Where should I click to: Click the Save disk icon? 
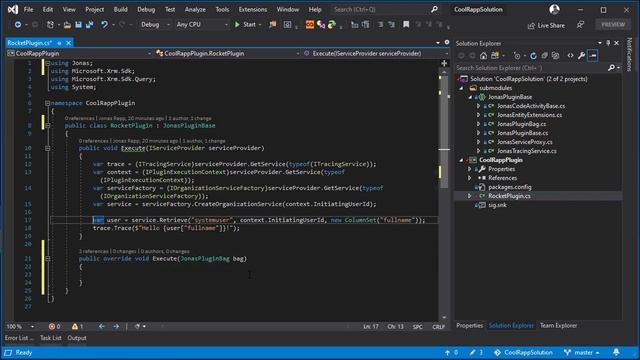coord(78,25)
